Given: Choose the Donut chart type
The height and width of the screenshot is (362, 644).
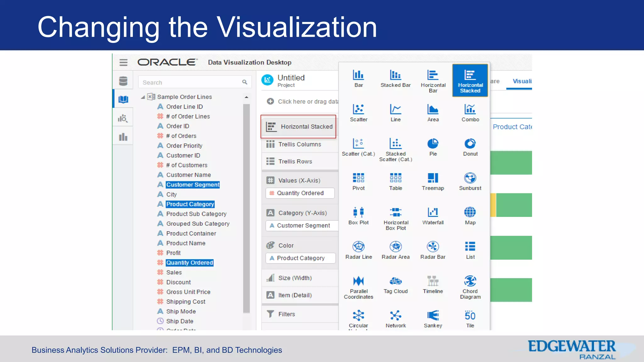Looking at the screenshot, I should [x=470, y=147].
